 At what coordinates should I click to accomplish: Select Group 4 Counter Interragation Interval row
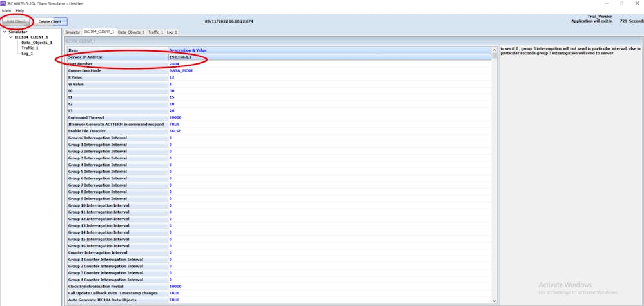tap(278, 280)
